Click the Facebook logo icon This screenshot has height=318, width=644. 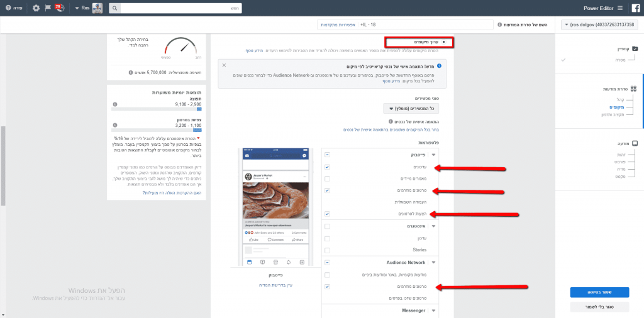click(x=635, y=8)
